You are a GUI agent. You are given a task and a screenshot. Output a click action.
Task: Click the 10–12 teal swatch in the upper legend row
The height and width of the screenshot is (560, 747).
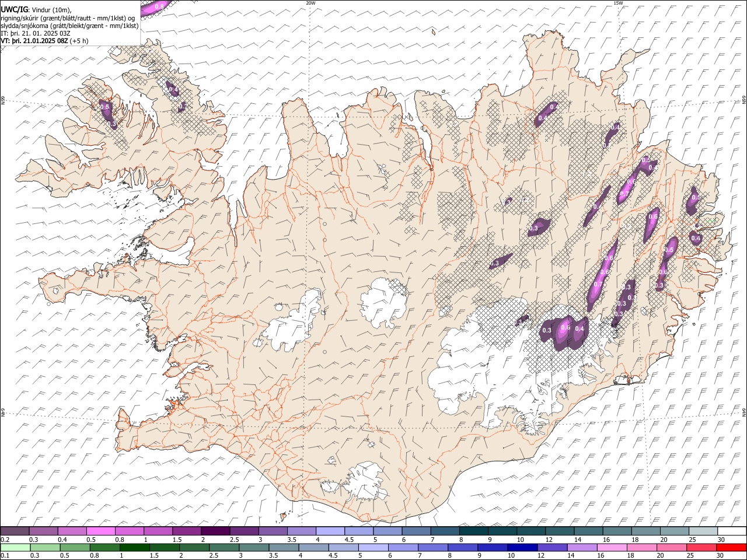531,531
